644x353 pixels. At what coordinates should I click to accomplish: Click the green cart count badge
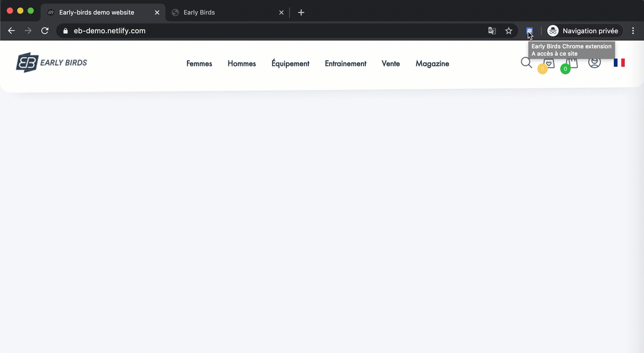click(x=565, y=69)
